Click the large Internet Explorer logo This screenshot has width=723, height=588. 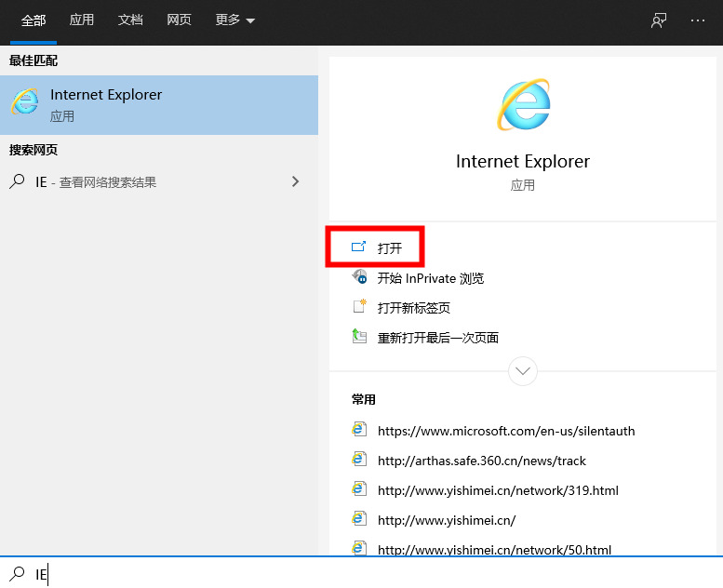[x=523, y=105]
